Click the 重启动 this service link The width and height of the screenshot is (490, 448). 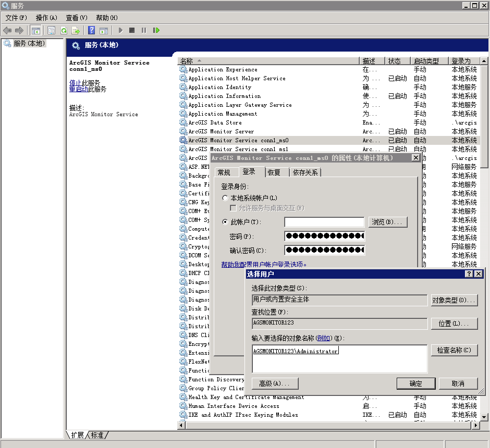[x=78, y=89]
